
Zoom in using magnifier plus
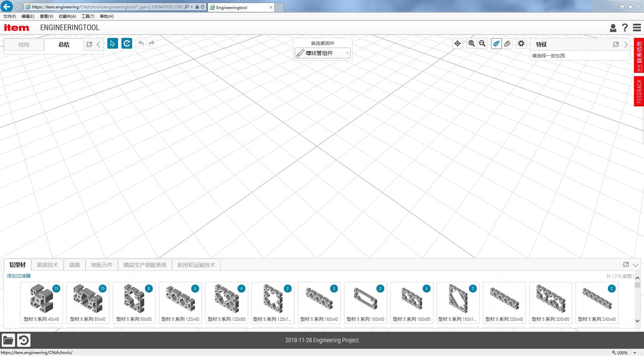472,44
